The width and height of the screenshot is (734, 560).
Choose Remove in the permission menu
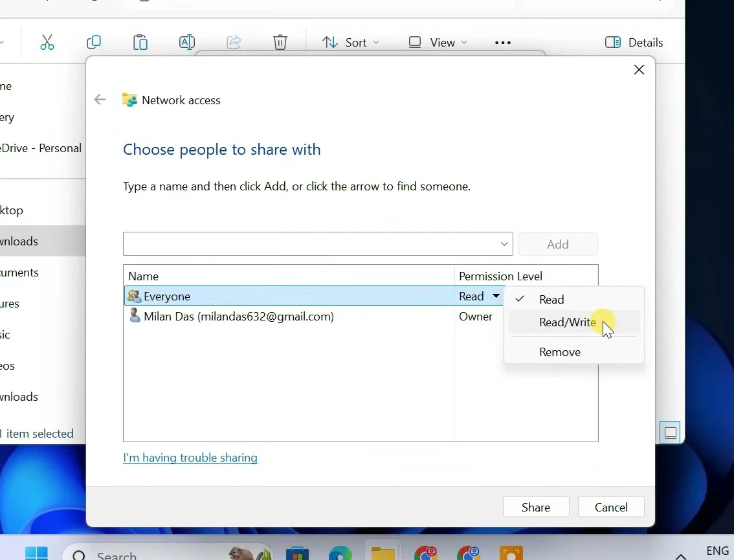point(574,352)
